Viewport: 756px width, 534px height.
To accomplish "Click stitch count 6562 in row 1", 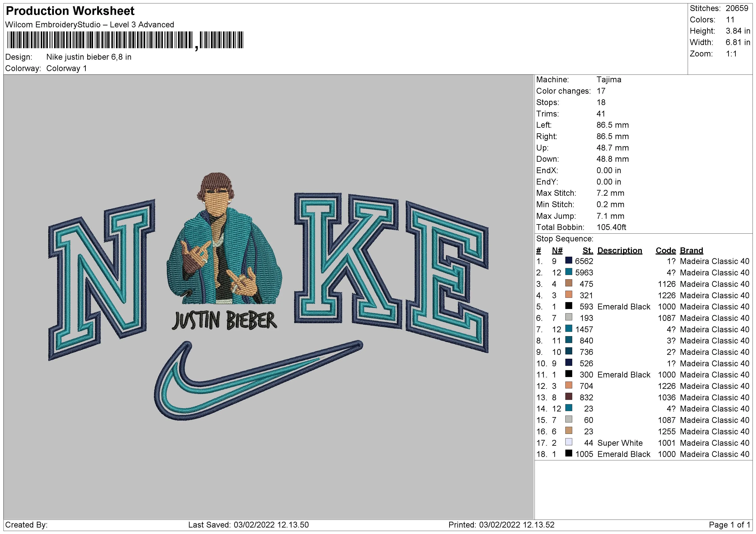I will (x=584, y=261).
